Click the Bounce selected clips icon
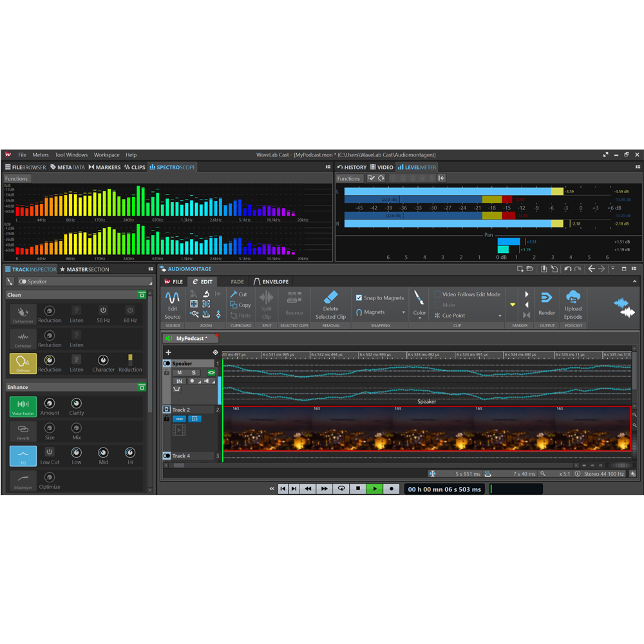Viewport: 644px width, 644px height. pyautogui.click(x=294, y=298)
